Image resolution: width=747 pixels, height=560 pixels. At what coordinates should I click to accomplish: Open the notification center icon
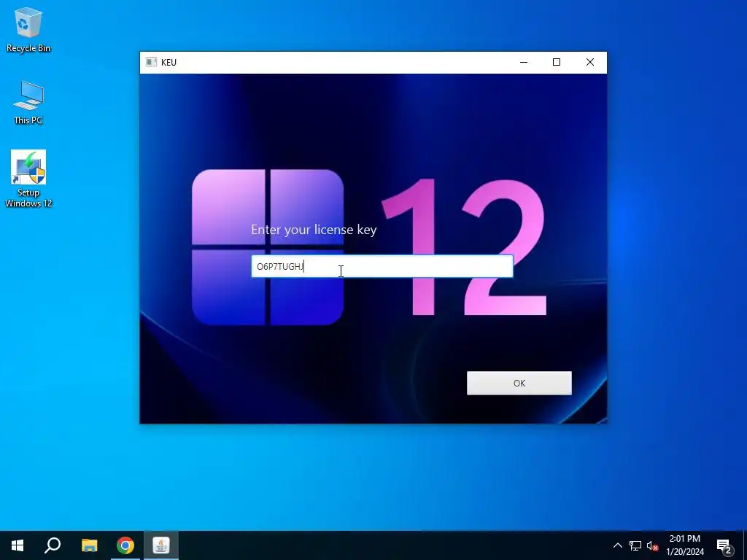pos(724,545)
